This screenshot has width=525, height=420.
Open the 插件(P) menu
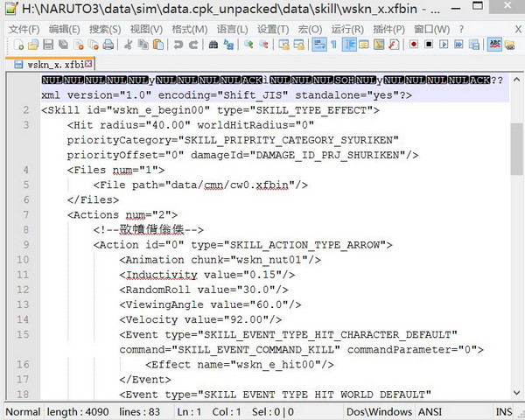pos(389,30)
